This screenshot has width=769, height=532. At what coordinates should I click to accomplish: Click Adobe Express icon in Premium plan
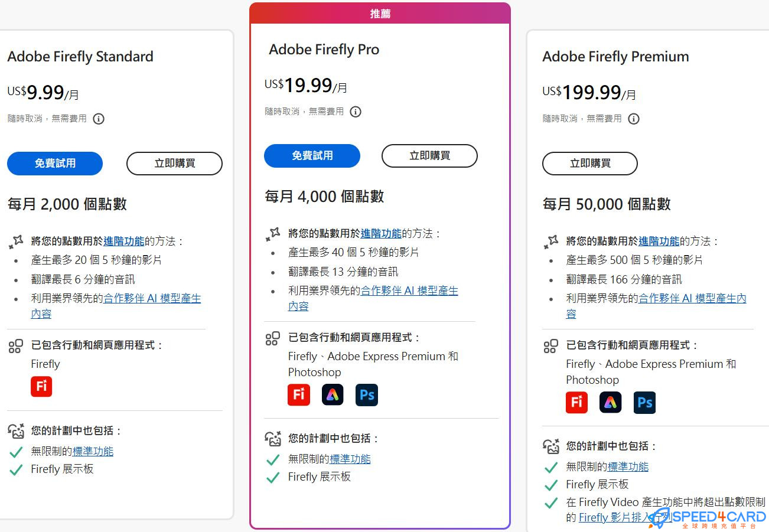click(x=610, y=402)
